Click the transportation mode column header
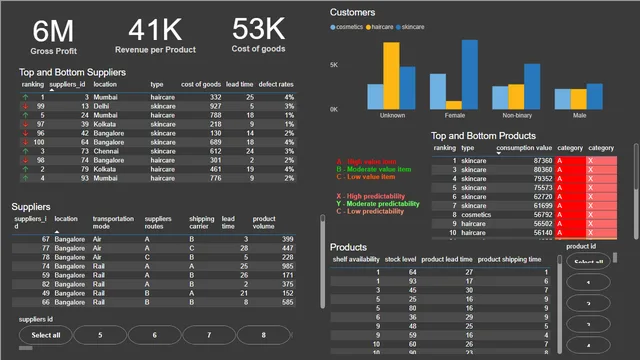The image size is (640, 360). coord(113,222)
